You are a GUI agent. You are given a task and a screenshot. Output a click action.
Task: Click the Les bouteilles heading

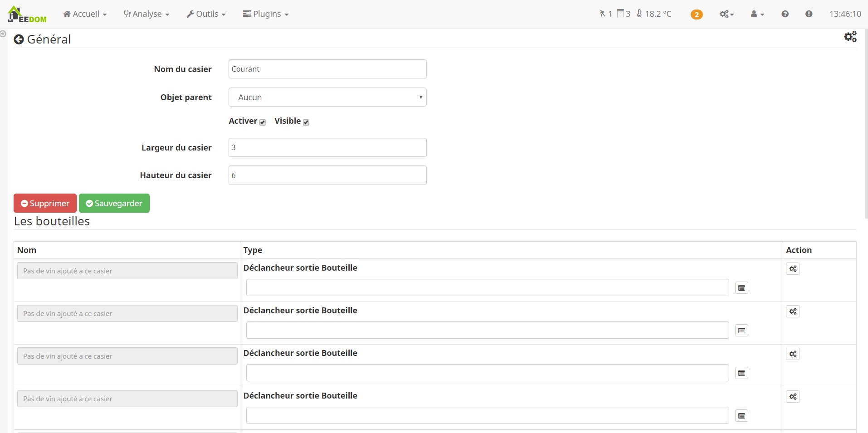click(52, 221)
